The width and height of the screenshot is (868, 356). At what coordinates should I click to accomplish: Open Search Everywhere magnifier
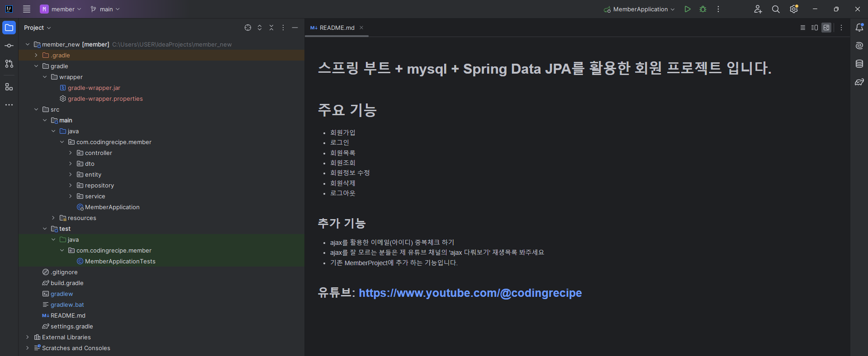pos(776,9)
